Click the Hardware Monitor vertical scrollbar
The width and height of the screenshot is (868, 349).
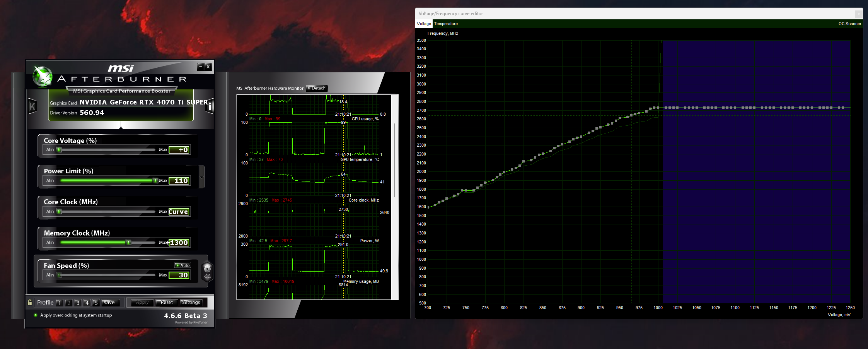click(x=395, y=161)
